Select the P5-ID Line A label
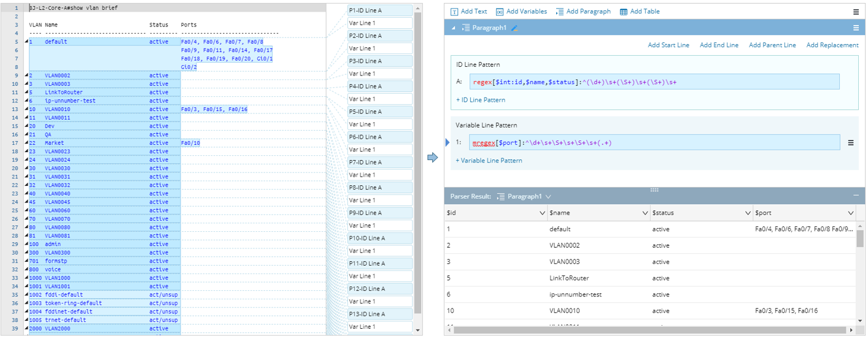The height and width of the screenshot is (338, 868). click(380, 112)
